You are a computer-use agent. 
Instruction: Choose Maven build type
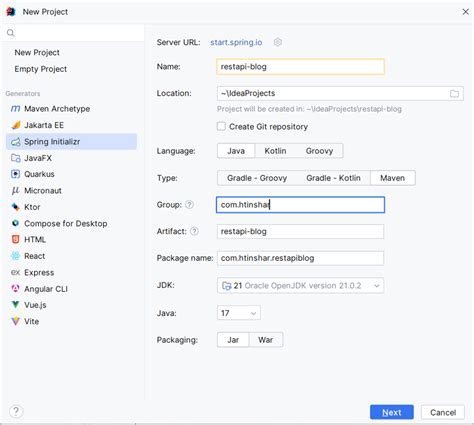pos(393,178)
